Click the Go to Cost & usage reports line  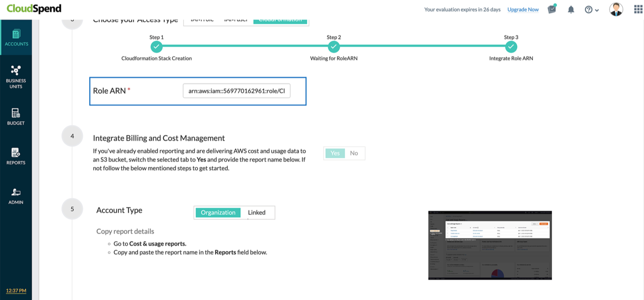[x=150, y=244]
